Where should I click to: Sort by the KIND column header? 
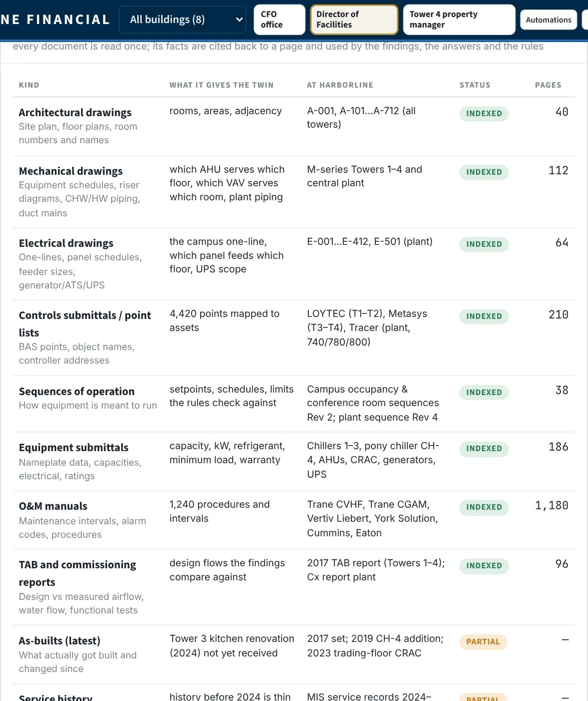pyautogui.click(x=29, y=85)
